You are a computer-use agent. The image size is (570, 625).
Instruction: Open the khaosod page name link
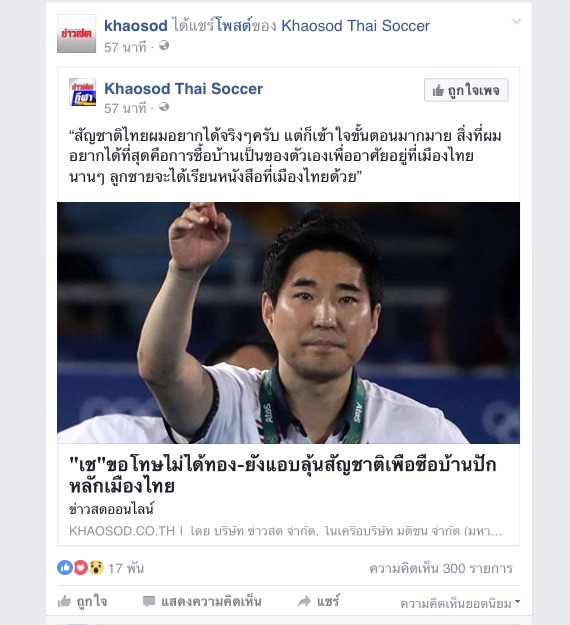click(x=136, y=26)
